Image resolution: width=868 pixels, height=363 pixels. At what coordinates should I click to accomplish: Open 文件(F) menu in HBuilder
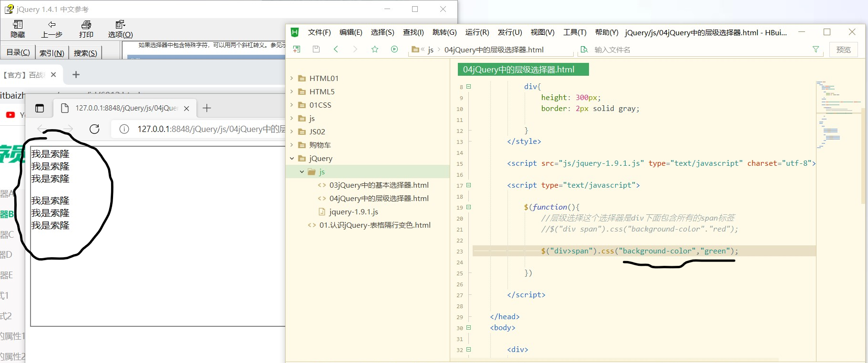coord(319,32)
